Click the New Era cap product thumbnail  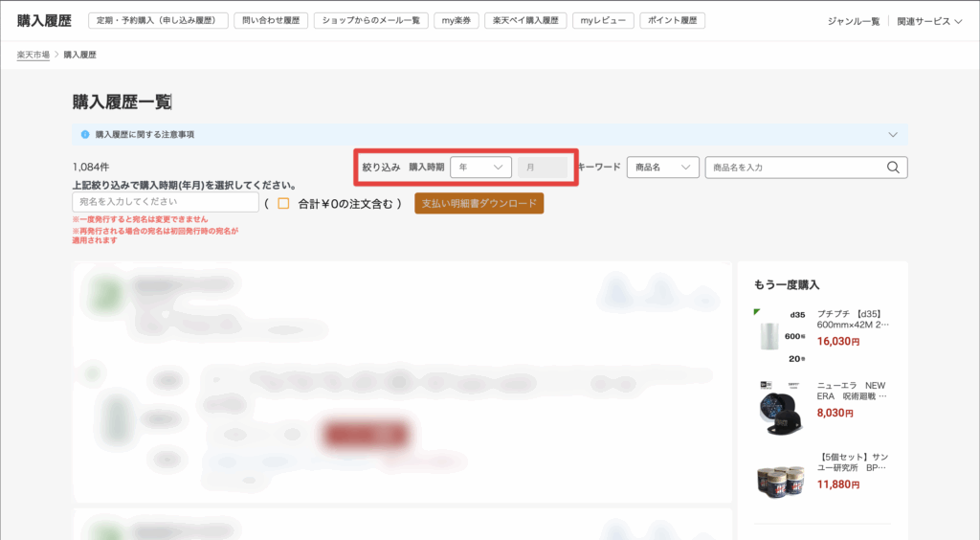780,407
